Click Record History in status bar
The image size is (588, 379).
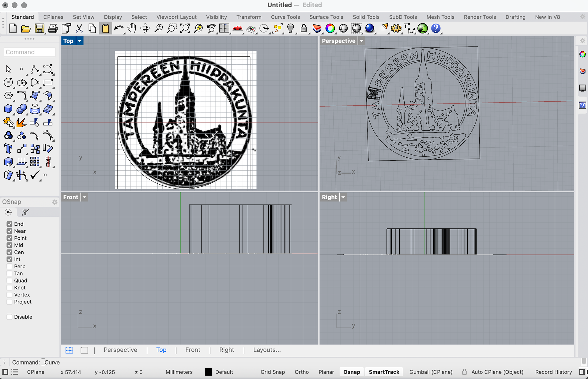click(x=553, y=372)
